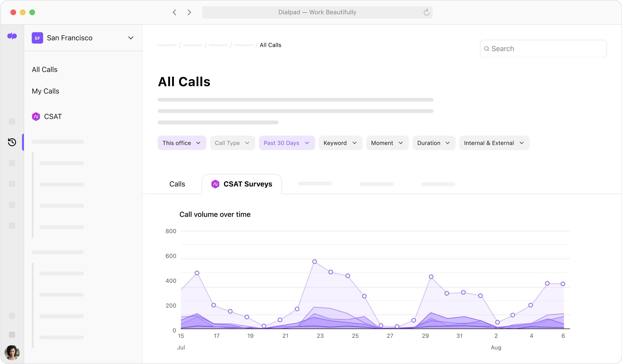Reload the page with the refresh icon
This screenshot has width=622, height=364.
pyautogui.click(x=426, y=12)
